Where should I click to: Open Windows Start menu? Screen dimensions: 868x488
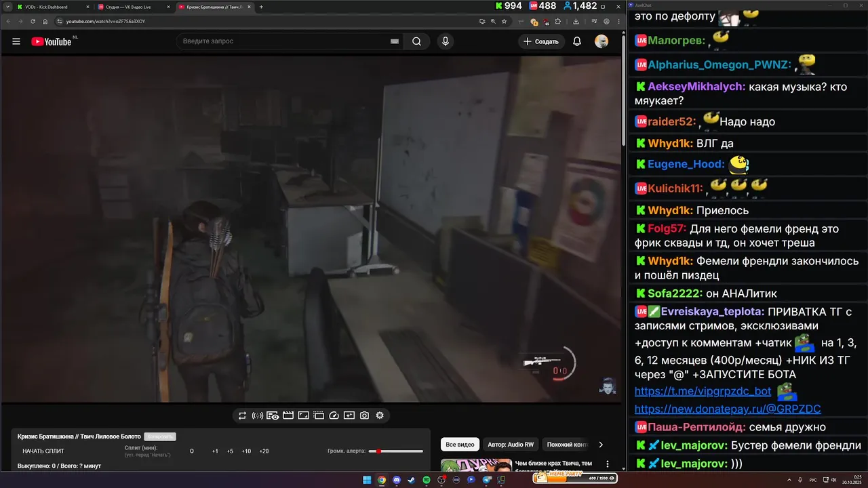point(367,480)
